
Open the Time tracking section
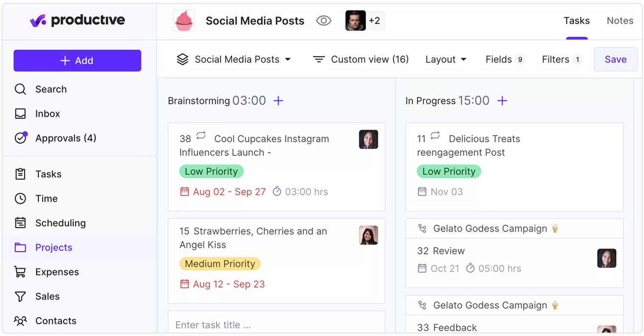pos(20,198)
